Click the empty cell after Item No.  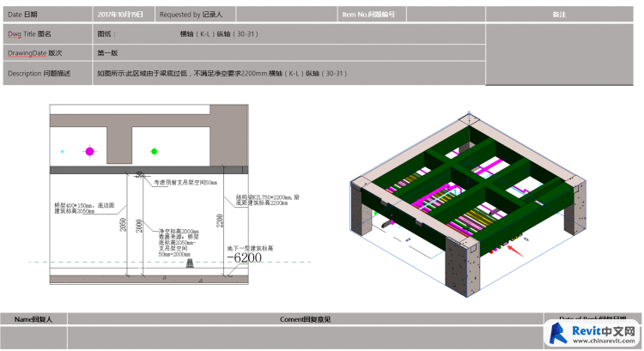click(447, 15)
